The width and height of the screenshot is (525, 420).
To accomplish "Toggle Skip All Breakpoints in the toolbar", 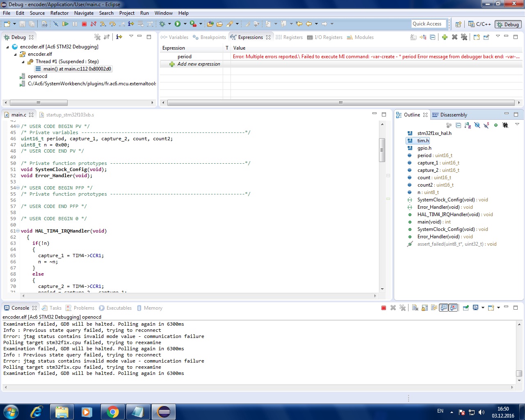I will point(56,24).
